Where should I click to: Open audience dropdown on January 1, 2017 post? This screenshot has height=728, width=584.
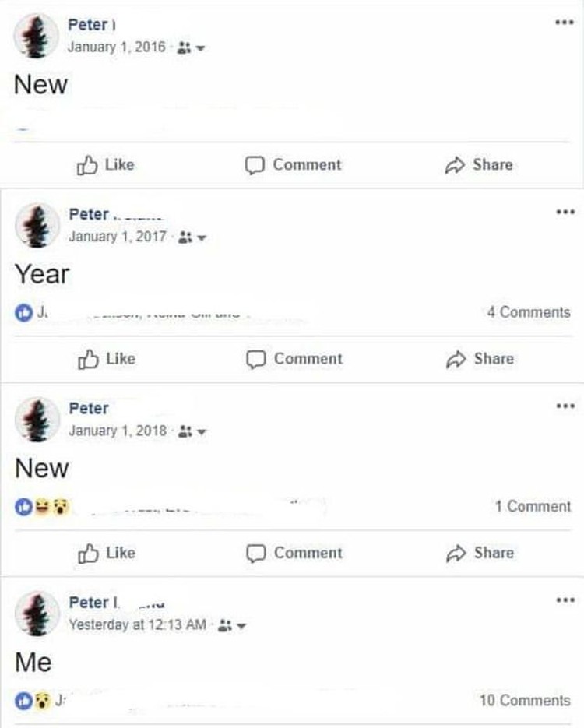(x=192, y=237)
